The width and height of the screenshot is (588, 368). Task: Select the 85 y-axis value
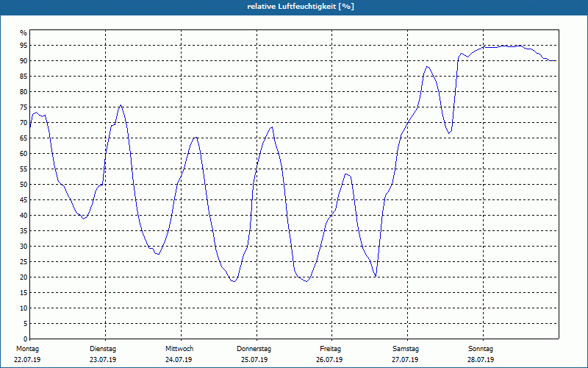point(24,77)
